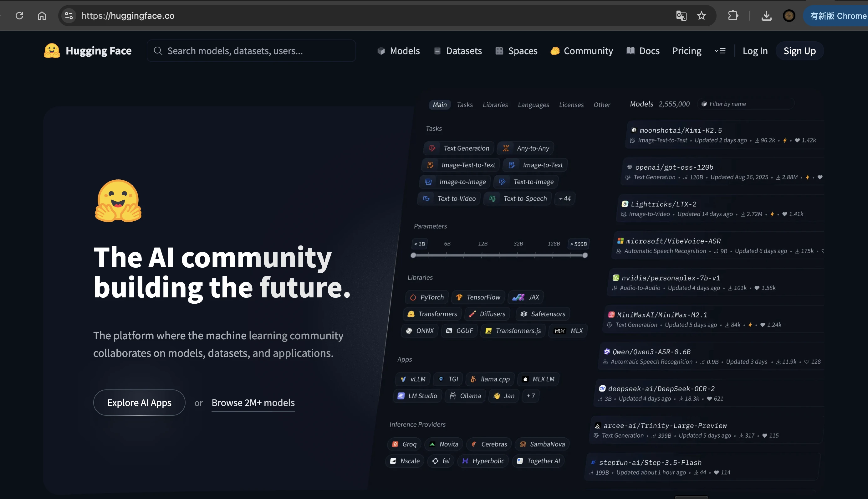Switch to the Libraries filter tab
The width and height of the screenshot is (868, 499).
[495, 105]
